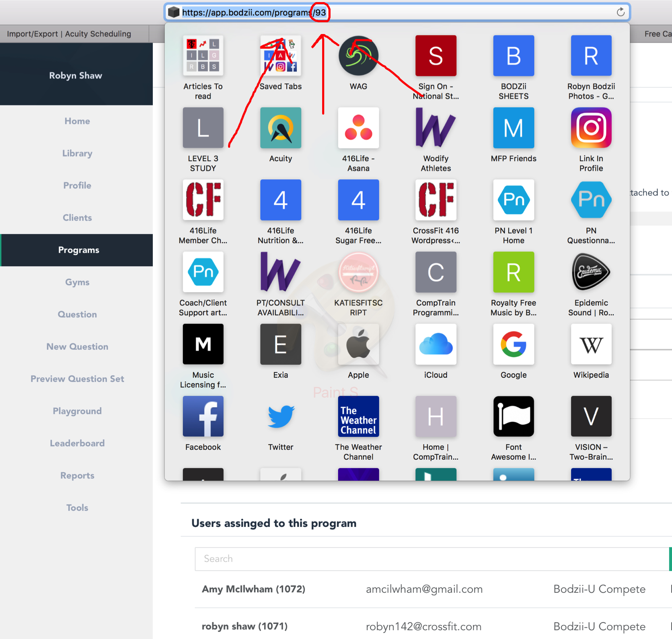Viewport: 672px width, 639px height.
Task: Open the Epidemic Sound favorite
Action: click(x=591, y=272)
